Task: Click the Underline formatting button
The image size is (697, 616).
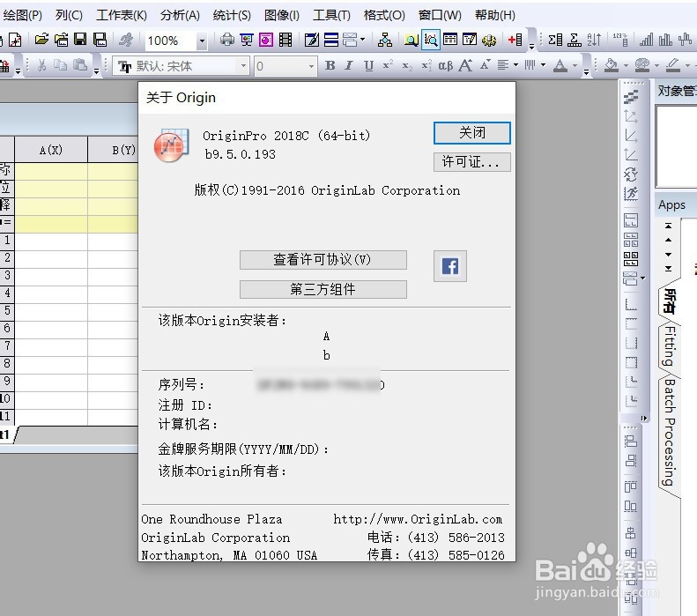Action: (368, 66)
